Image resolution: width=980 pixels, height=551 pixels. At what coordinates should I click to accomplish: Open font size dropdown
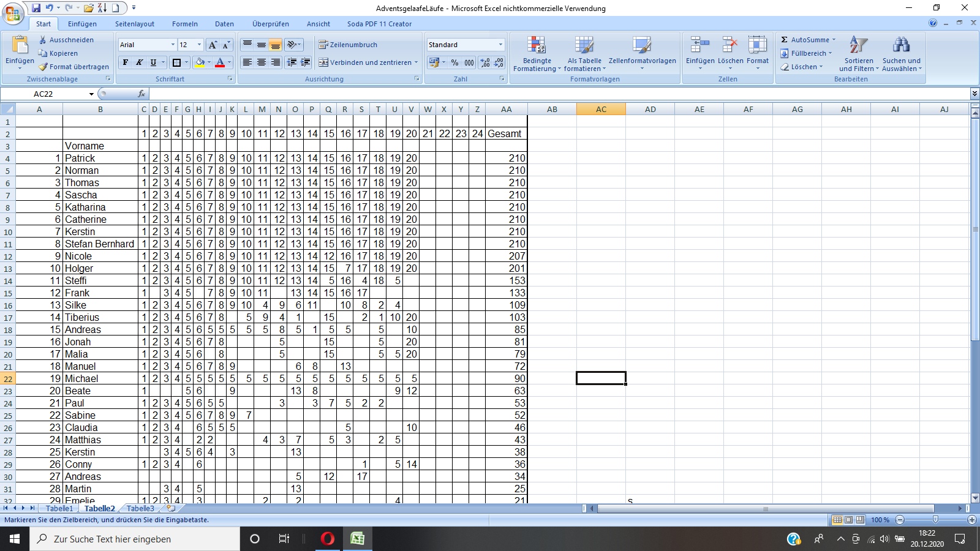tap(199, 45)
